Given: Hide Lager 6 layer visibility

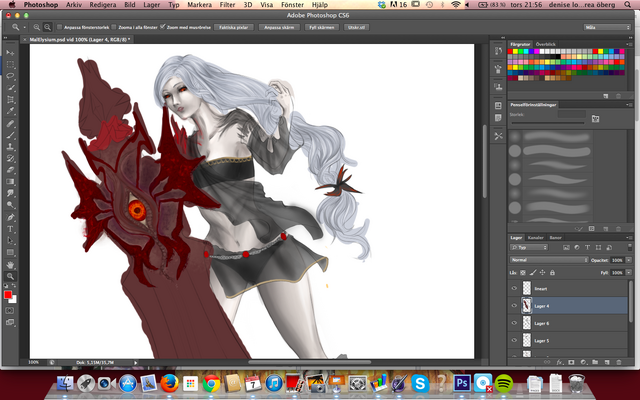Looking at the screenshot, I should coord(514,323).
